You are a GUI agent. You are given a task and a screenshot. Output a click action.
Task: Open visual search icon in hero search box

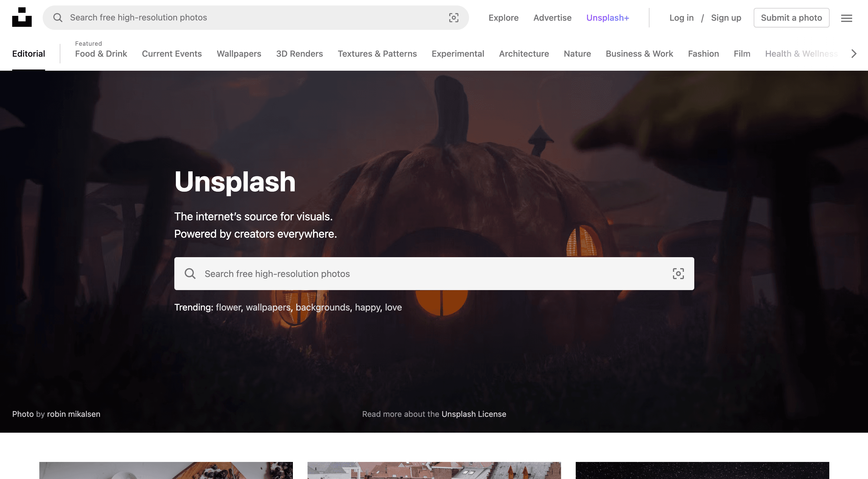(x=678, y=274)
